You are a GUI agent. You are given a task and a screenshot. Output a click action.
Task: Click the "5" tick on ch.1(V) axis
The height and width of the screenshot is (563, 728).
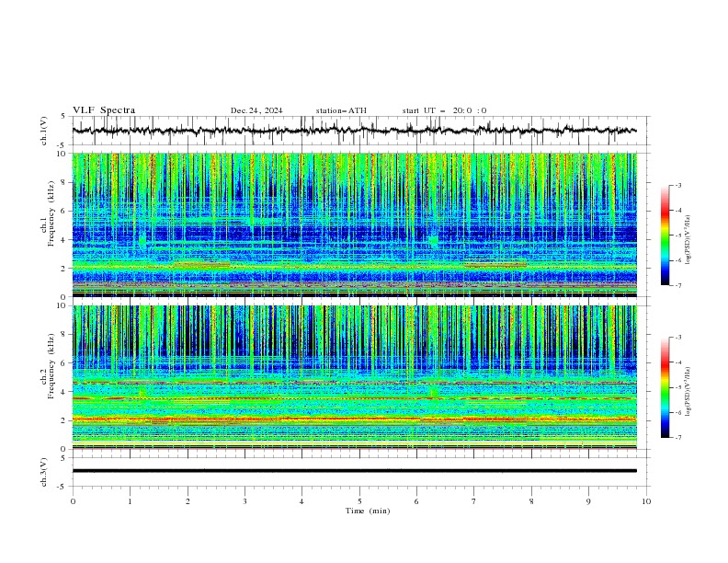point(63,117)
